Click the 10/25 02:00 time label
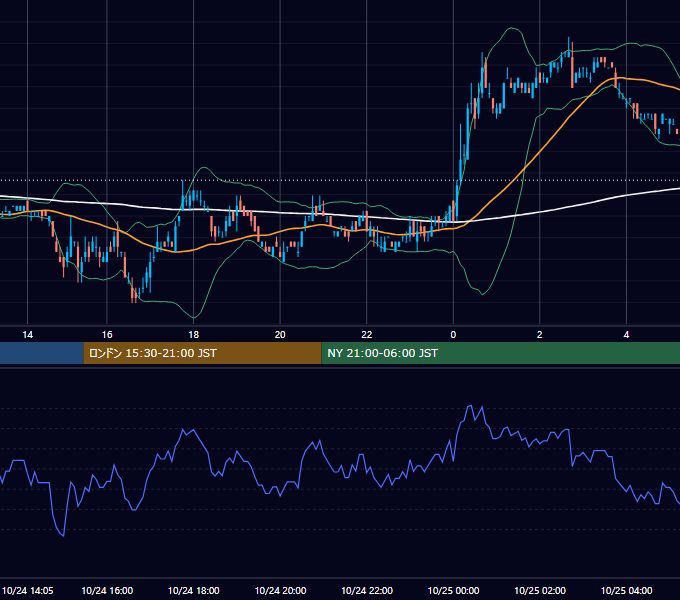Image resolution: width=680 pixels, height=600 pixels. (540, 590)
